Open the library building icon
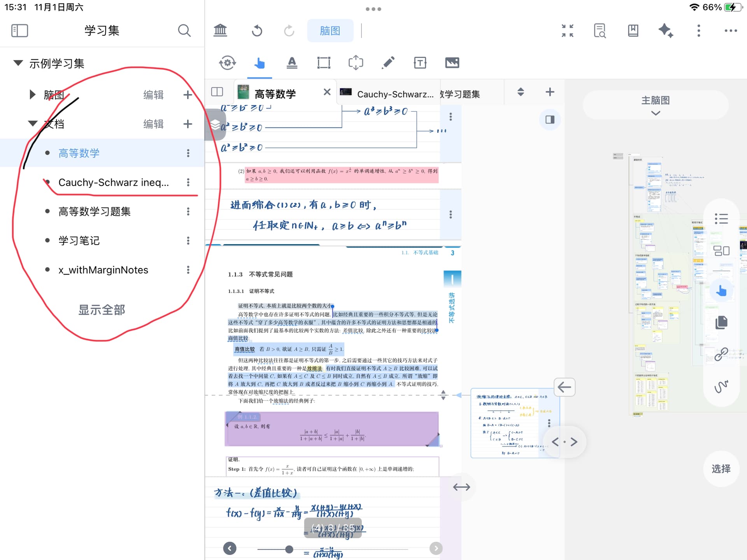Viewport: 747px width, 560px height. [220, 31]
